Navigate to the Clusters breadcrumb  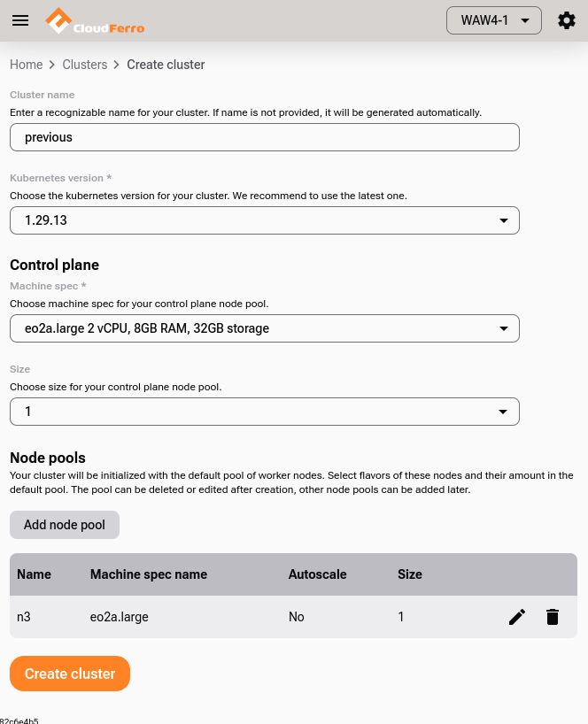(85, 65)
